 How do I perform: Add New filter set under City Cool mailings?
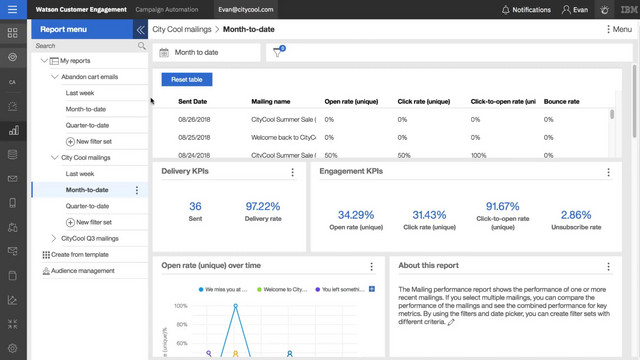(x=89, y=222)
